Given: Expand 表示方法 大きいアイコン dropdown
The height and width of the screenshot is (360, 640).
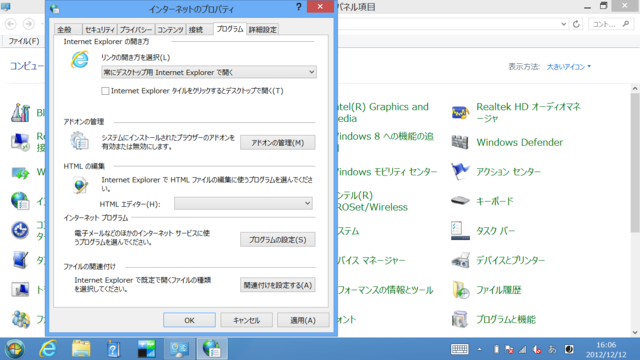Looking at the screenshot, I should point(569,67).
